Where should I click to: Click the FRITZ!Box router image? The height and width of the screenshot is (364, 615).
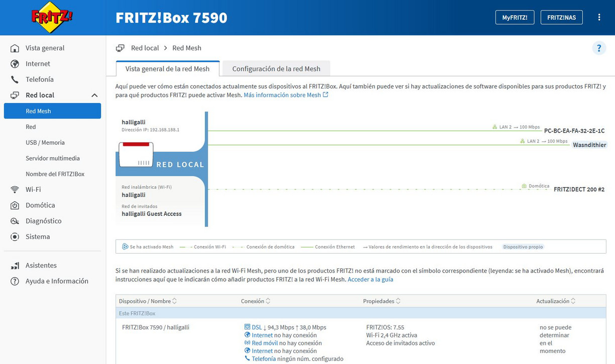click(136, 155)
